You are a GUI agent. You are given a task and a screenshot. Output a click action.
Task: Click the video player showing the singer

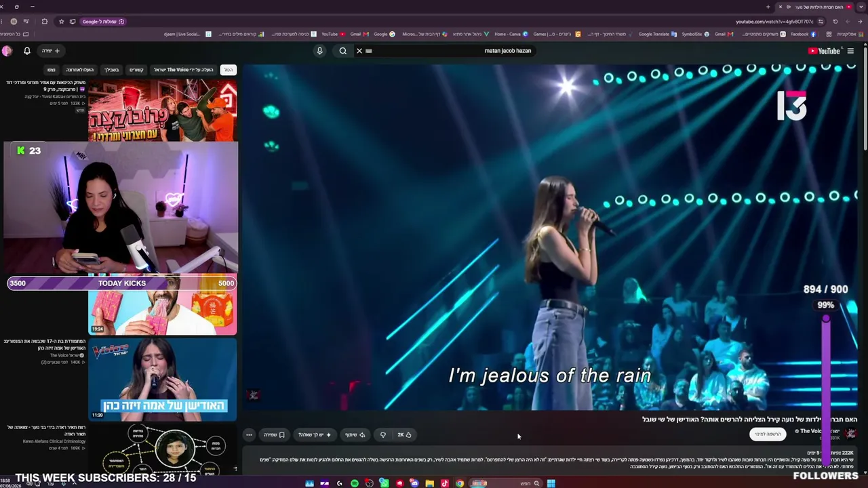pos(551,237)
